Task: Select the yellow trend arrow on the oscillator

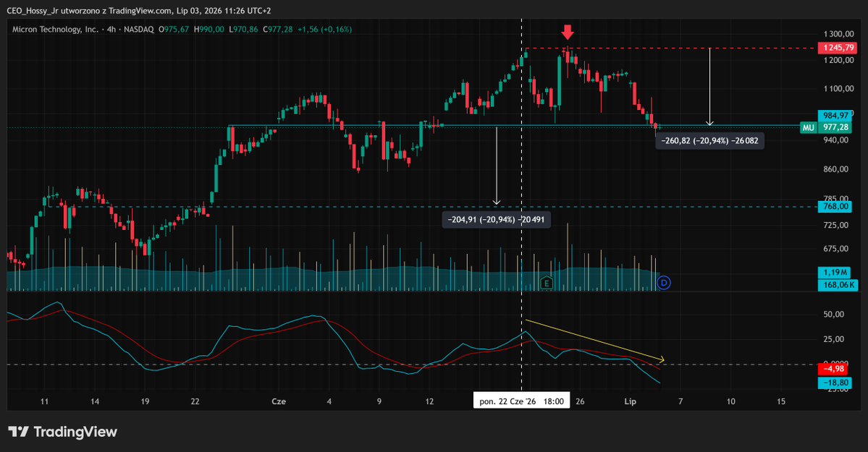Action: (594, 340)
